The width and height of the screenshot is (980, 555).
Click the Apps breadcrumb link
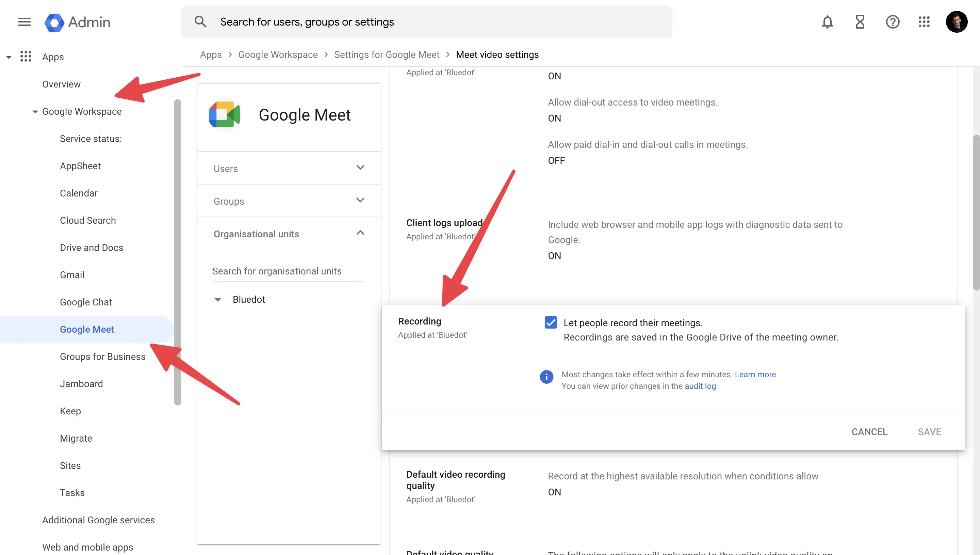211,54
